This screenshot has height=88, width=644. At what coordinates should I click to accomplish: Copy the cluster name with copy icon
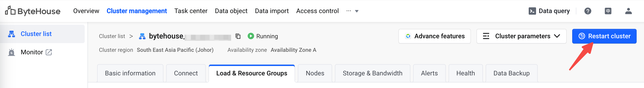[238, 36]
